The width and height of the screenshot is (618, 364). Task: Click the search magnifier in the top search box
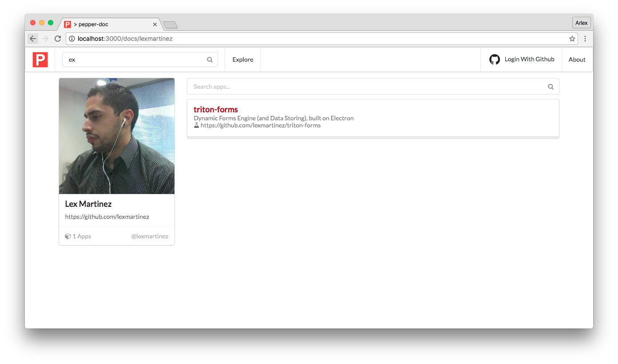coord(210,59)
